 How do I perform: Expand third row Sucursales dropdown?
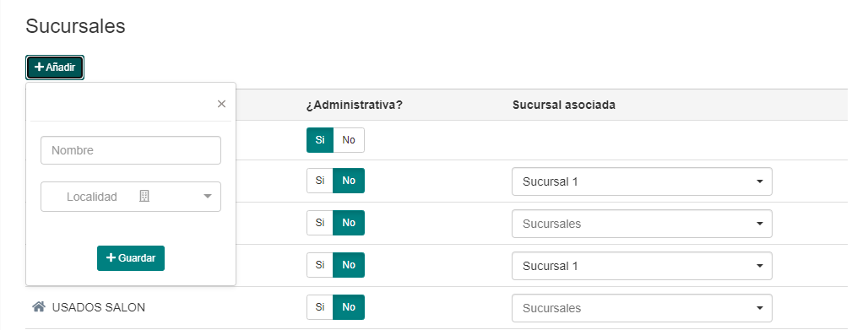coord(642,224)
